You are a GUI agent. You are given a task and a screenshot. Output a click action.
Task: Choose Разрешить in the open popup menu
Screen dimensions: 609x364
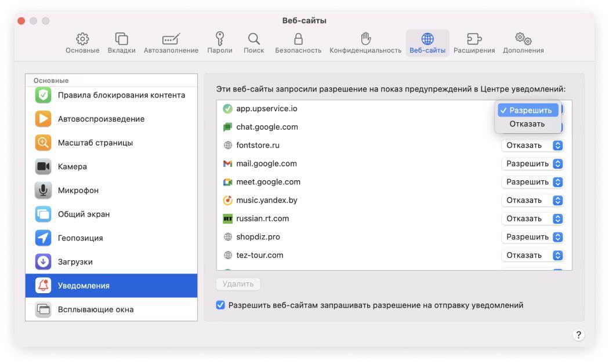pyautogui.click(x=528, y=110)
